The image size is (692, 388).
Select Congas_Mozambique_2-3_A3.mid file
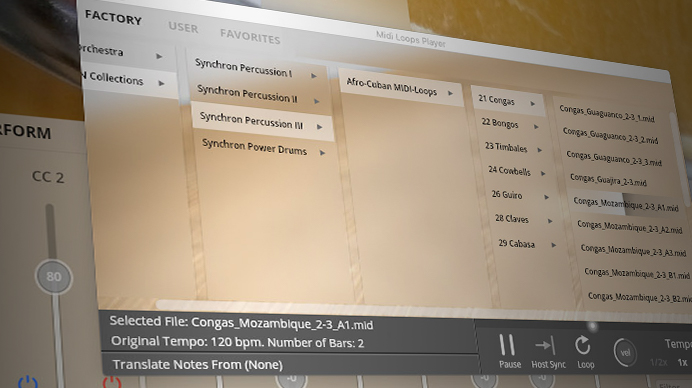pos(633,251)
